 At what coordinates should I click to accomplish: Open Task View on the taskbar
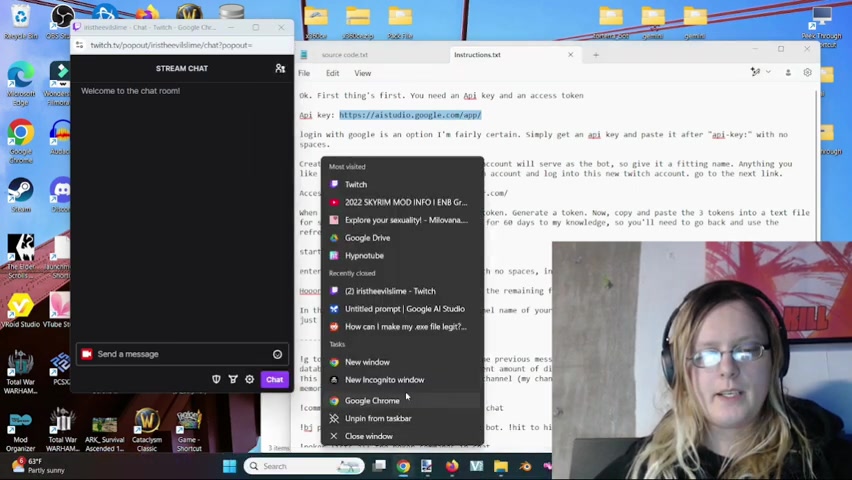(x=379, y=466)
